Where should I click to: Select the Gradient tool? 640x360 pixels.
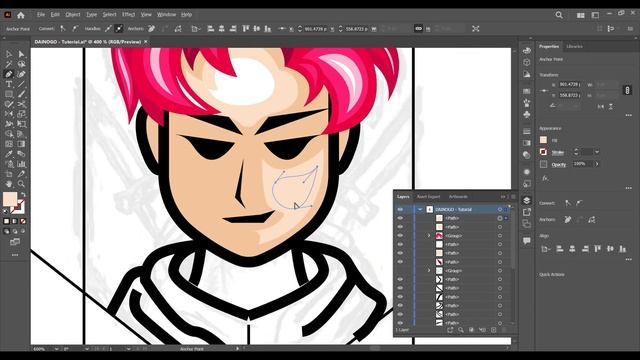click(21, 144)
